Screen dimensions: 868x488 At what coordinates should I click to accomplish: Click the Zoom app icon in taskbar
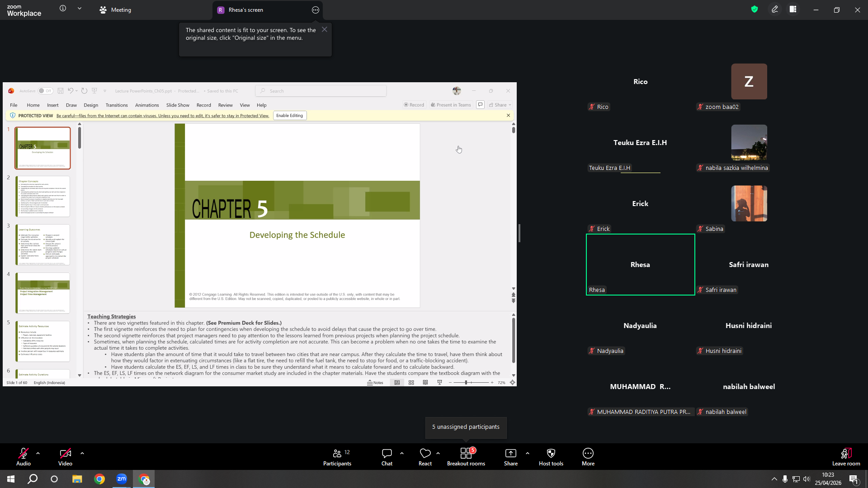pos(122,479)
